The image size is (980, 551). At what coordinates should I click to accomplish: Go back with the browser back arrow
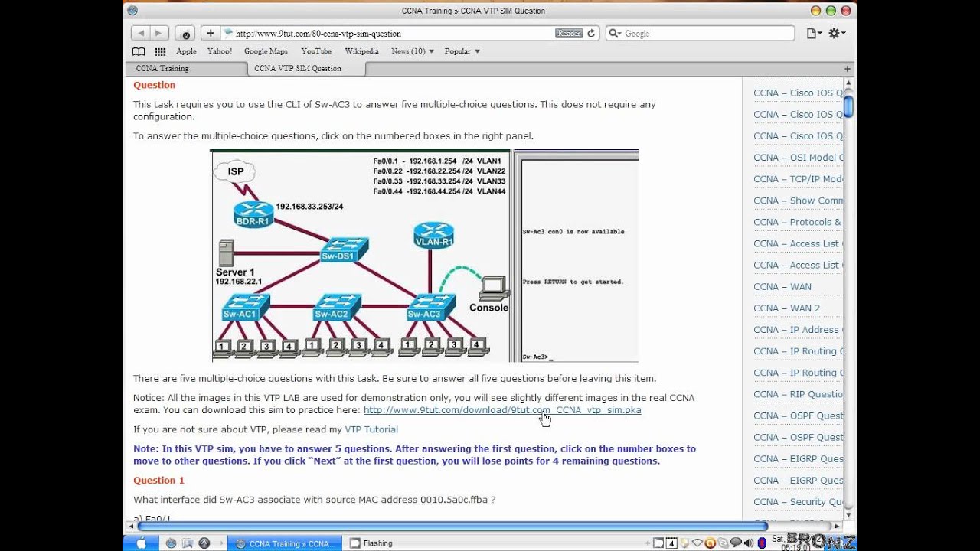141,33
